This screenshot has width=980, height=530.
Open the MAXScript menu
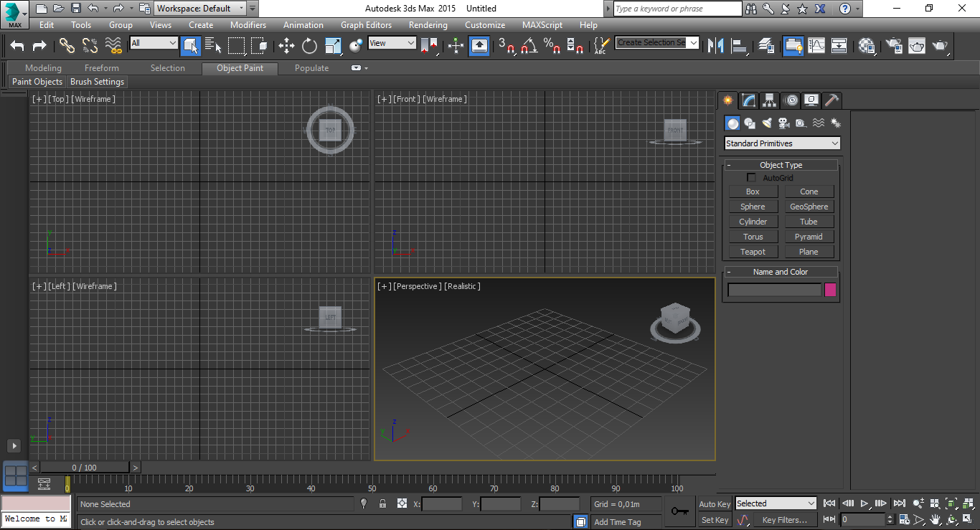[542, 25]
